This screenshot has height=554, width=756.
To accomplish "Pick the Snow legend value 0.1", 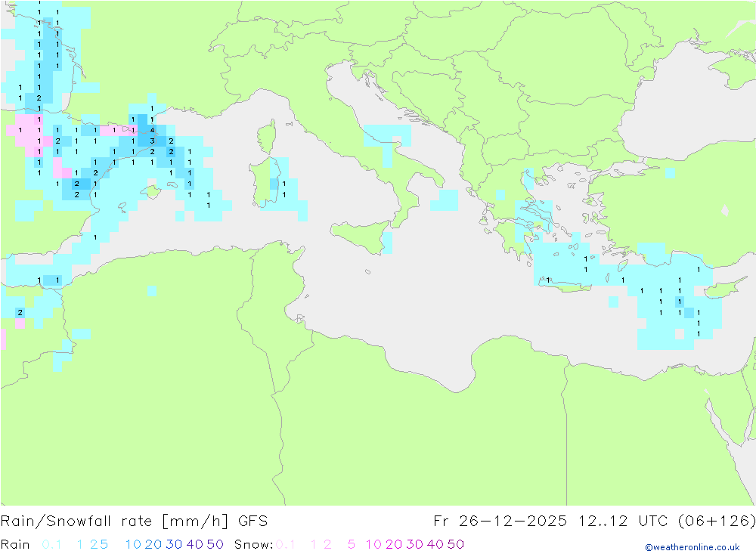I will pos(286,544).
